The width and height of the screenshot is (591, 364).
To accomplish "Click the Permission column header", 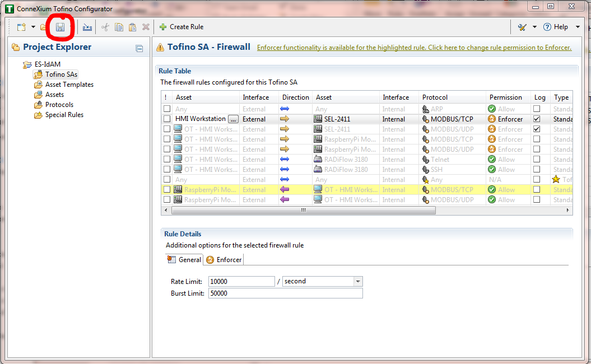I will pos(509,97).
